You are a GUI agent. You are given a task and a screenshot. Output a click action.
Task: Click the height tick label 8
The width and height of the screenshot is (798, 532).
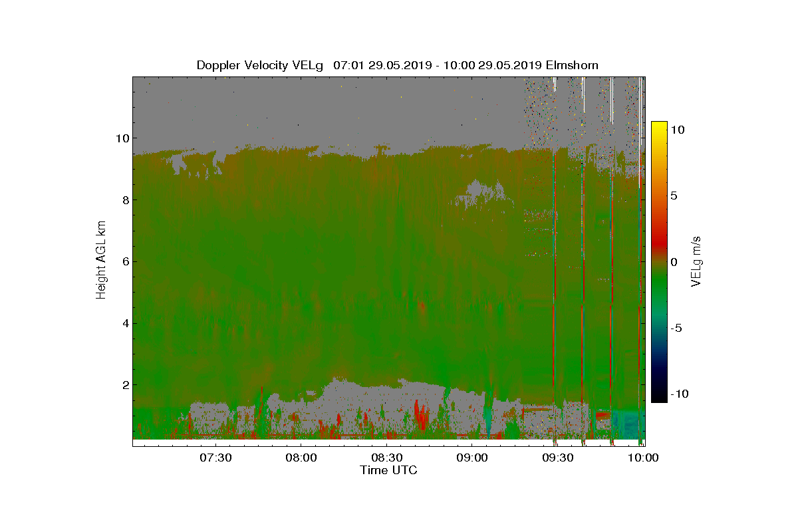[124, 199]
